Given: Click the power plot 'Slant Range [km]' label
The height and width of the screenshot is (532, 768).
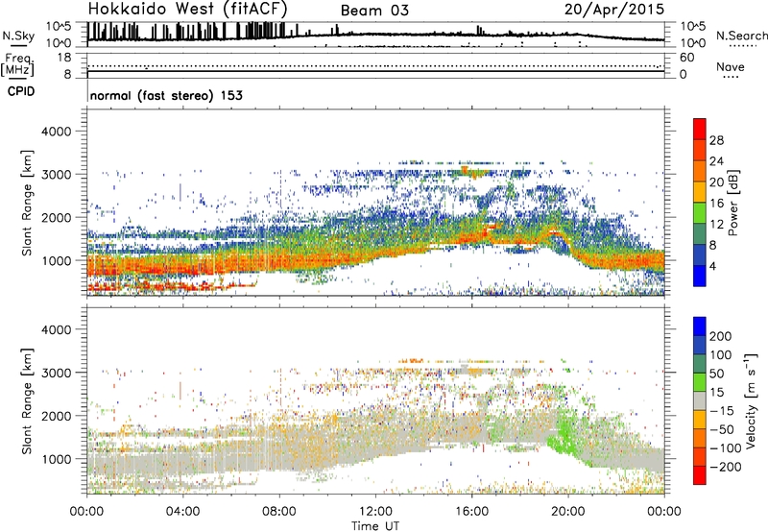Looking at the screenshot, I should tap(27, 203).
